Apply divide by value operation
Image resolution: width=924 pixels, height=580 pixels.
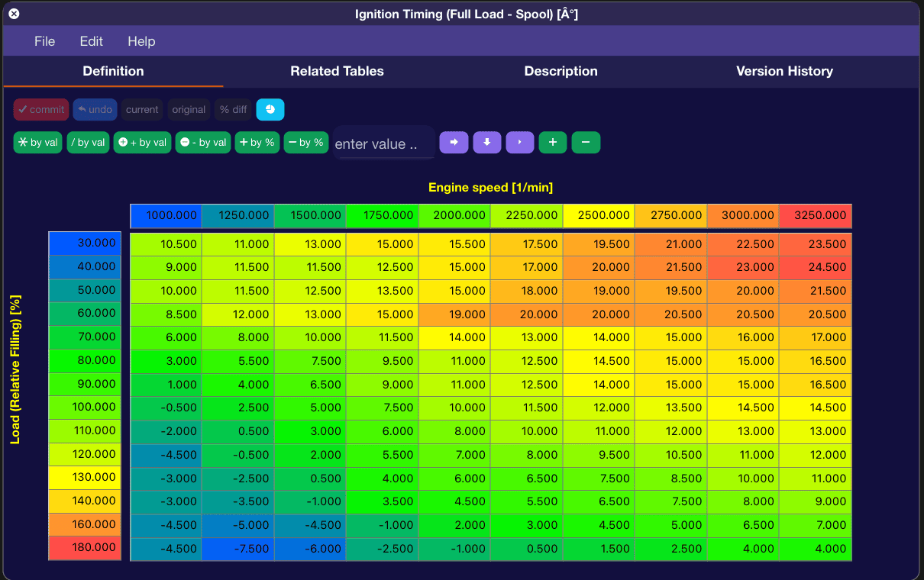coord(88,142)
